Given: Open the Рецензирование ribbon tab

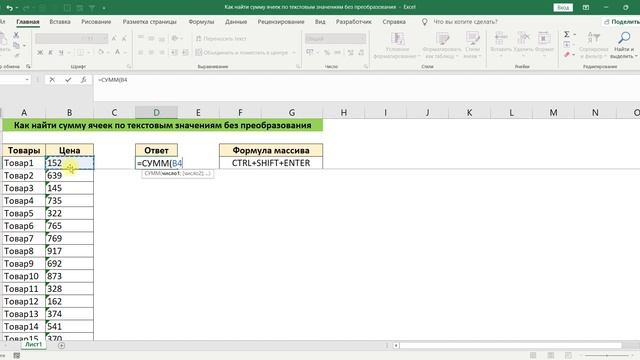Looking at the screenshot, I should (281, 22).
